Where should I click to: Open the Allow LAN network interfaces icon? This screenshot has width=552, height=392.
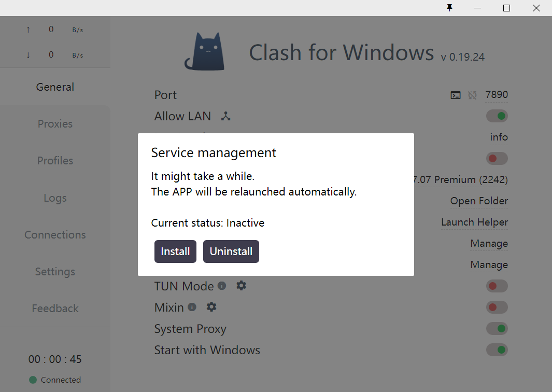click(x=225, y=116)
